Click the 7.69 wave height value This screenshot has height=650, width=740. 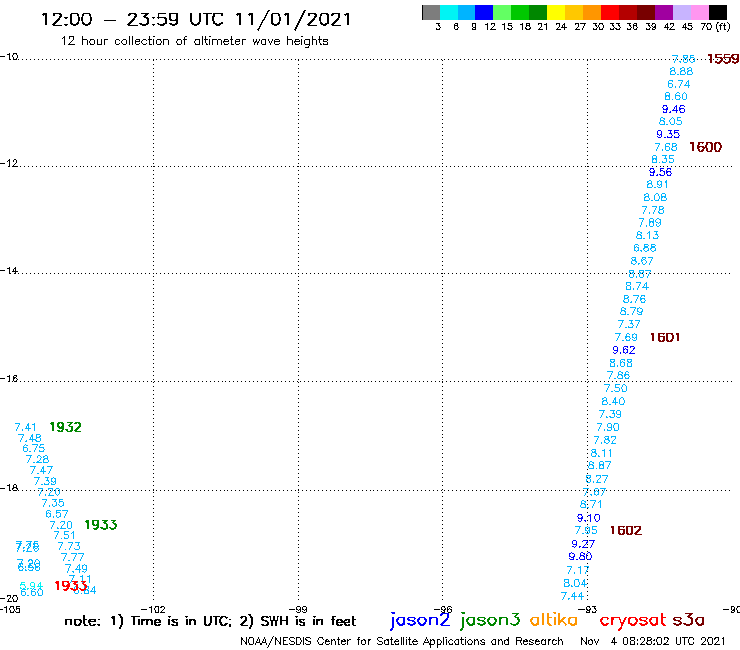(x=626, y=338)
